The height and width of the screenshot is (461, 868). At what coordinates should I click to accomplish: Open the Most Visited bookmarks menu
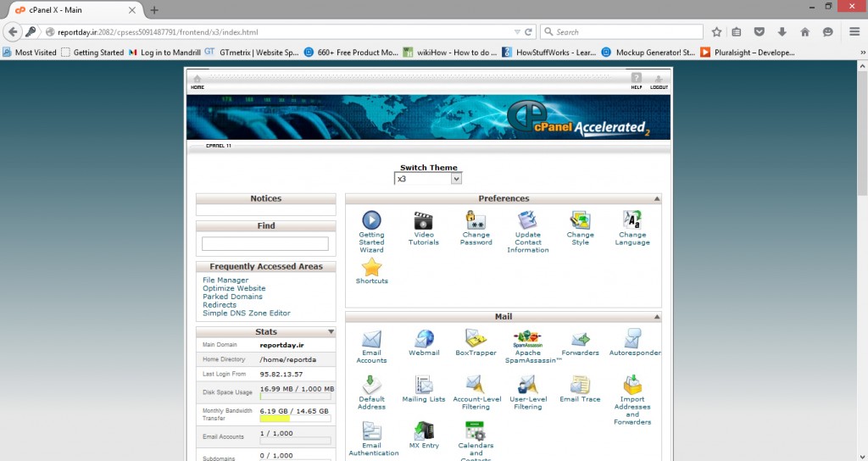tap(30, 52)
